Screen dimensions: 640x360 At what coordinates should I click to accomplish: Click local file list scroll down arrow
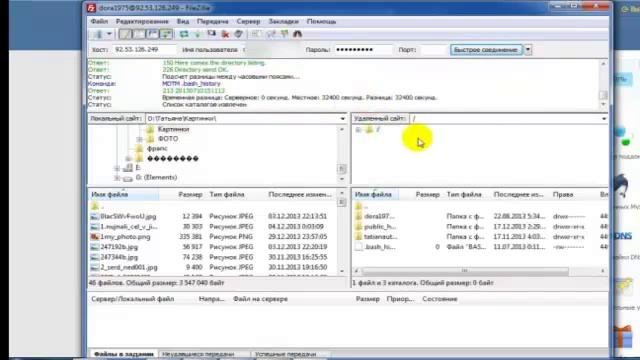342,271
